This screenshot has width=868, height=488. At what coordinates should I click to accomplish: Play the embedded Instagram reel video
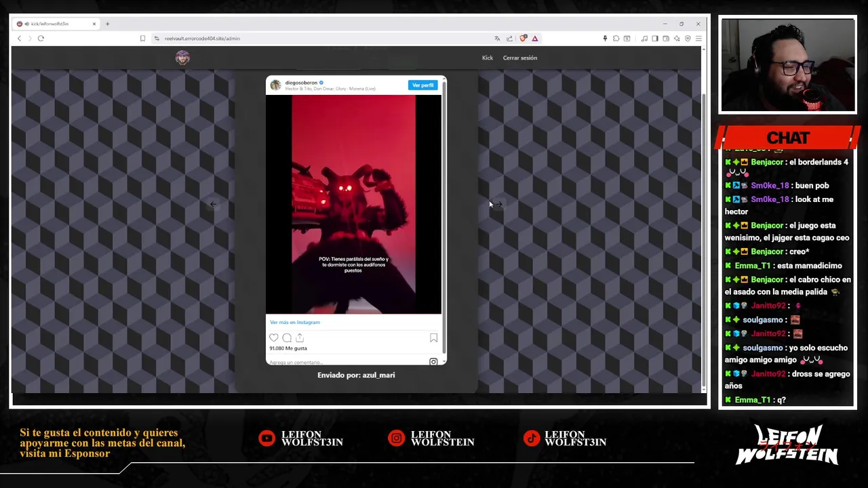coord(353,204)
